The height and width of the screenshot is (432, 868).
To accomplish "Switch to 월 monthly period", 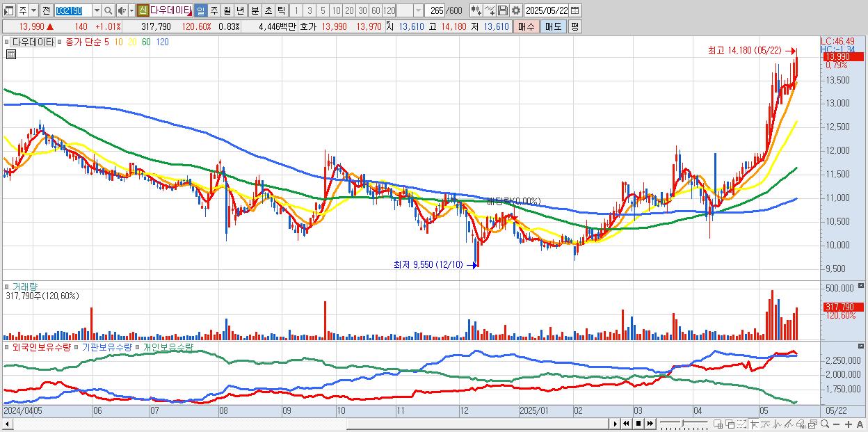I will (227, 10).
